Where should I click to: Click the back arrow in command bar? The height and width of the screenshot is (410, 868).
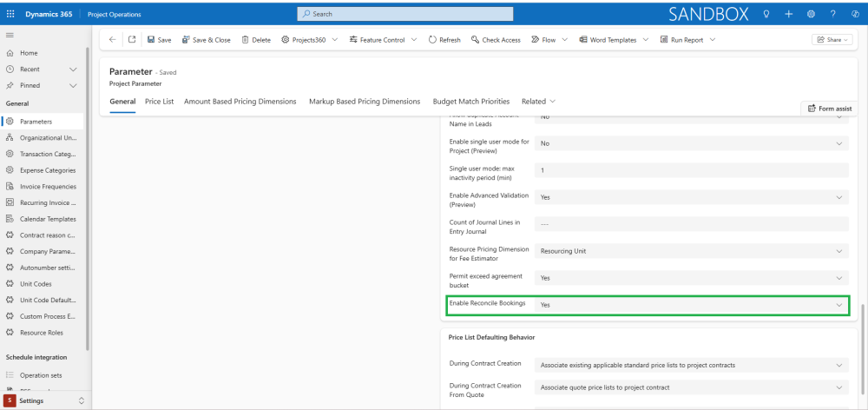[112, 40]
